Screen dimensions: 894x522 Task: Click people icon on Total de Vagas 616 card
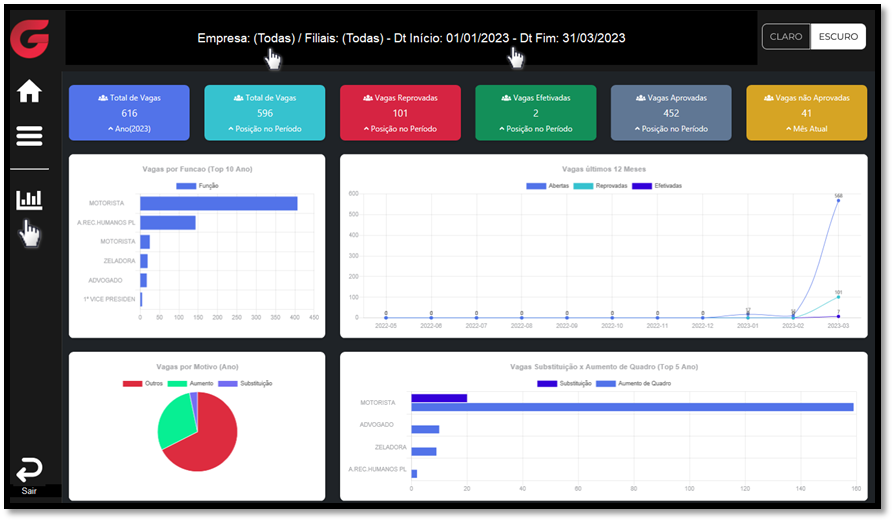[103, 98]
